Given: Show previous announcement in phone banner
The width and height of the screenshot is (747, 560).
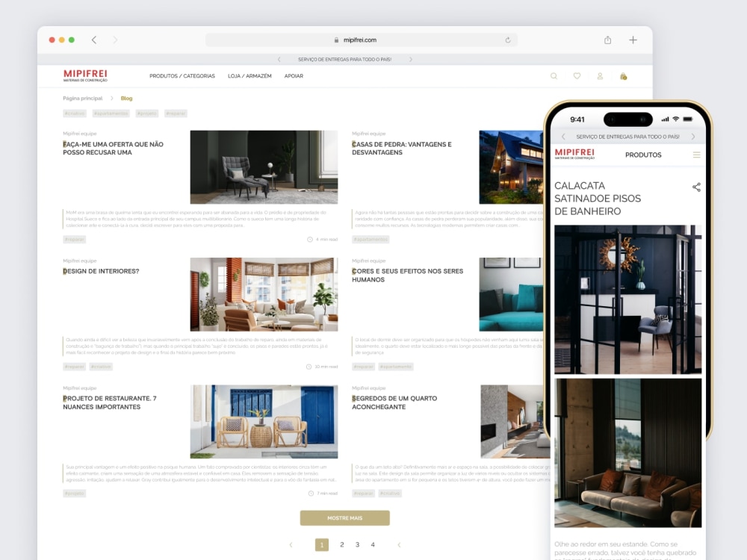Looking at the screenshot, I should pos(563,137).
